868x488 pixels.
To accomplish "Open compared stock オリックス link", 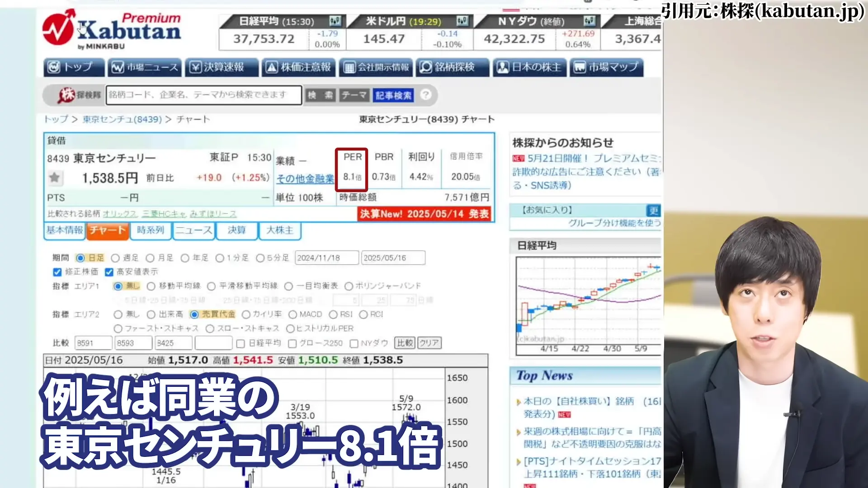I will coord(119,214).
